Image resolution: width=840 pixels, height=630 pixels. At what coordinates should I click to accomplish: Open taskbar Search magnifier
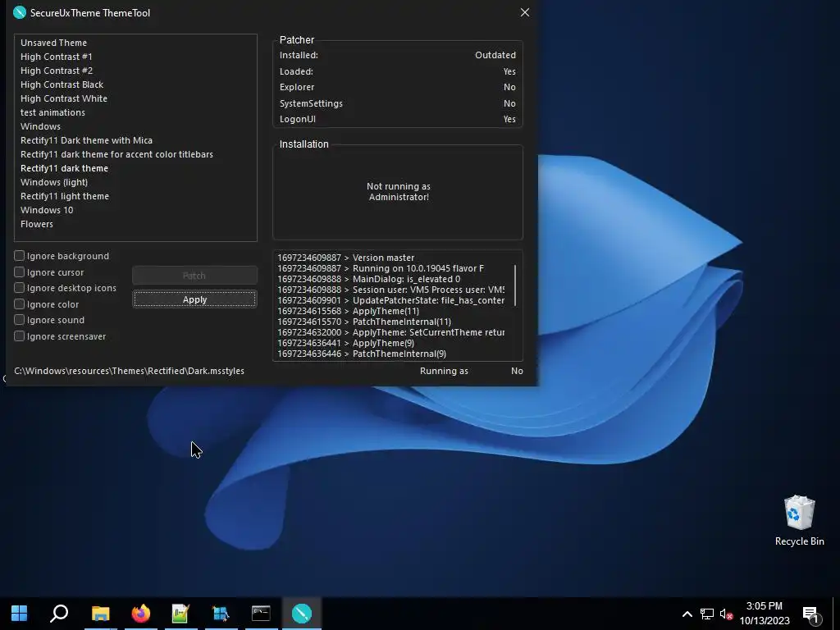[59, 613]
